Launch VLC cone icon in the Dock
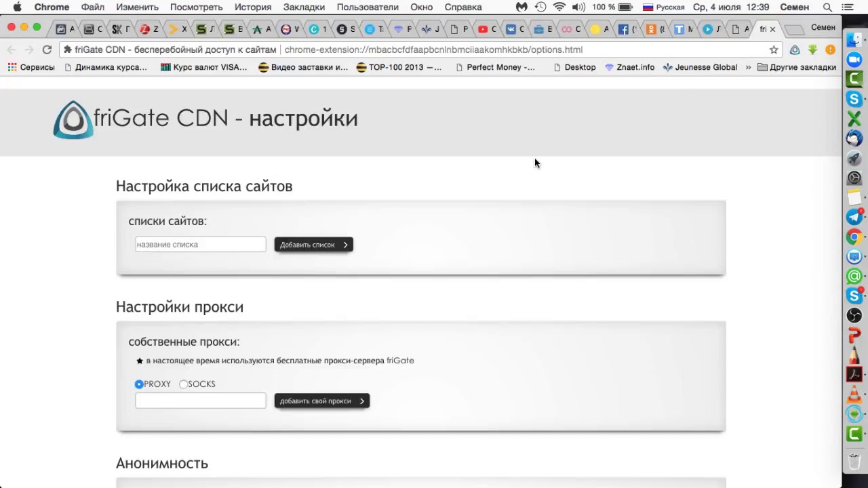The height and width of the screenshot is (488, 868). pyautogui.click(x=854, y=394)
